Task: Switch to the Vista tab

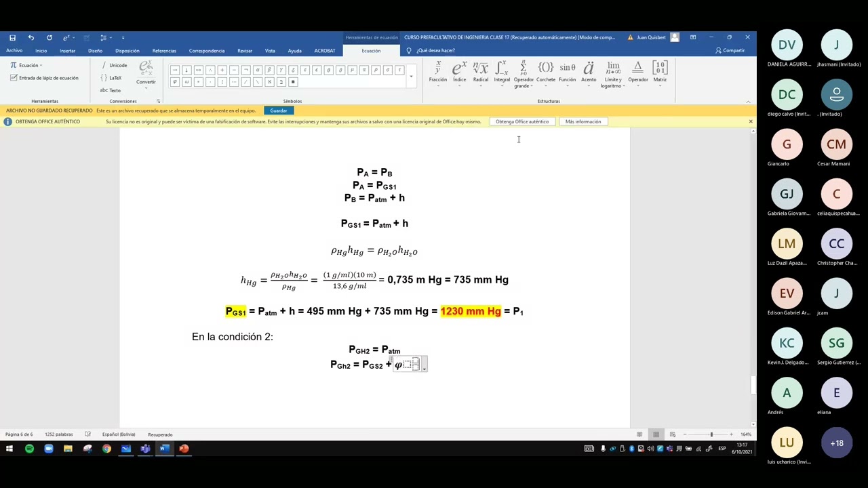Action: point(270,51)
